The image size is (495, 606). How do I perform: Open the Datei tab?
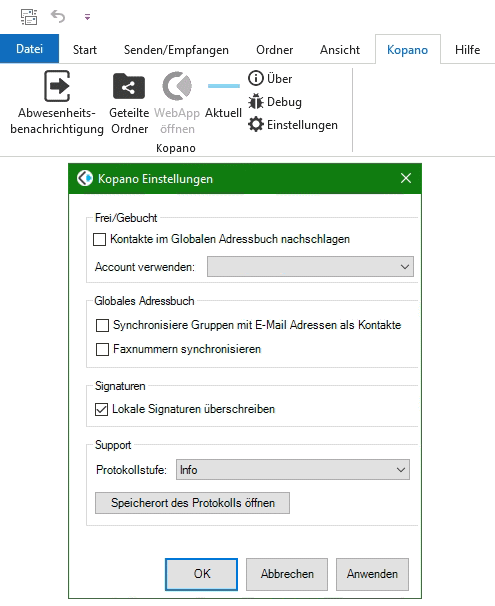pyautogui.click(x=29, y=49)
